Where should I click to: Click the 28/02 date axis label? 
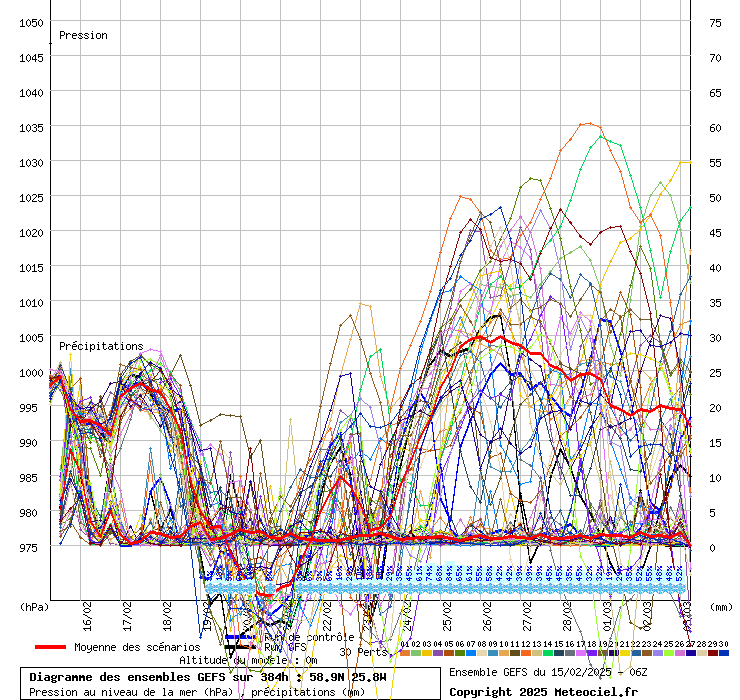(x=567, y=616)
